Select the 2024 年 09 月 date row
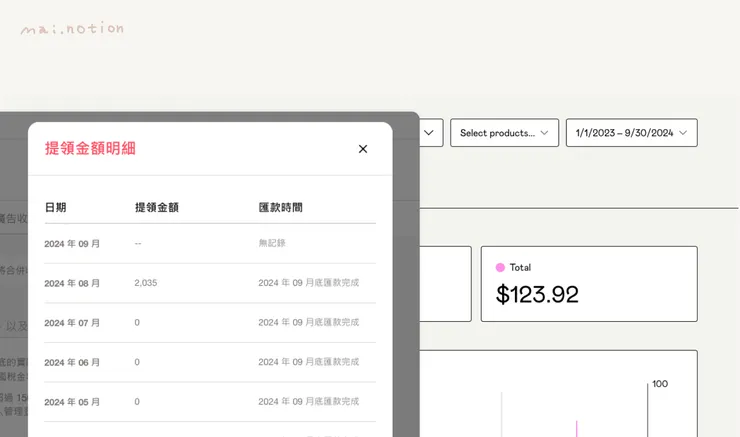Screen dimensions: 740x437 coord(210,244)
